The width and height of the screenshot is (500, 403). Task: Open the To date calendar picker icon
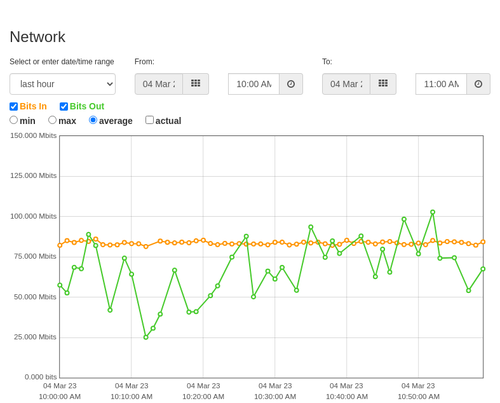[x=383, y=84]
